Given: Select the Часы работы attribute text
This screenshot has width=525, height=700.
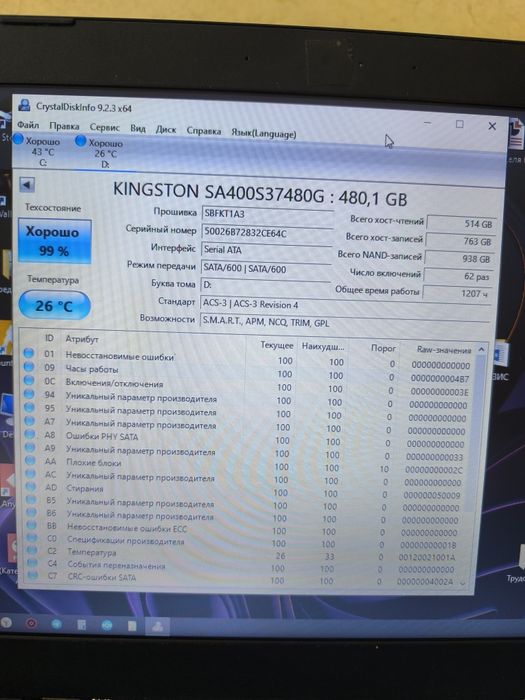Looking at the screenshot, I should [92, 369].
